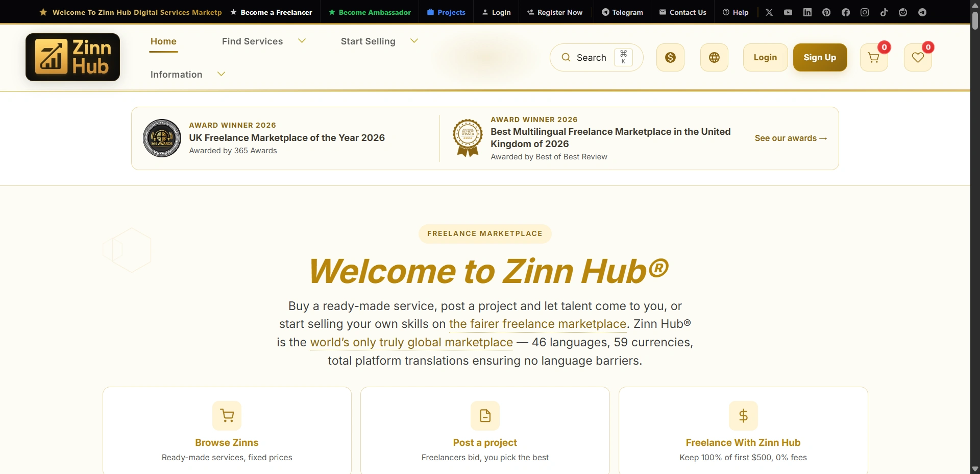Click the dollar icon on Freelance With Zinn Hub card

click(743, 416)
